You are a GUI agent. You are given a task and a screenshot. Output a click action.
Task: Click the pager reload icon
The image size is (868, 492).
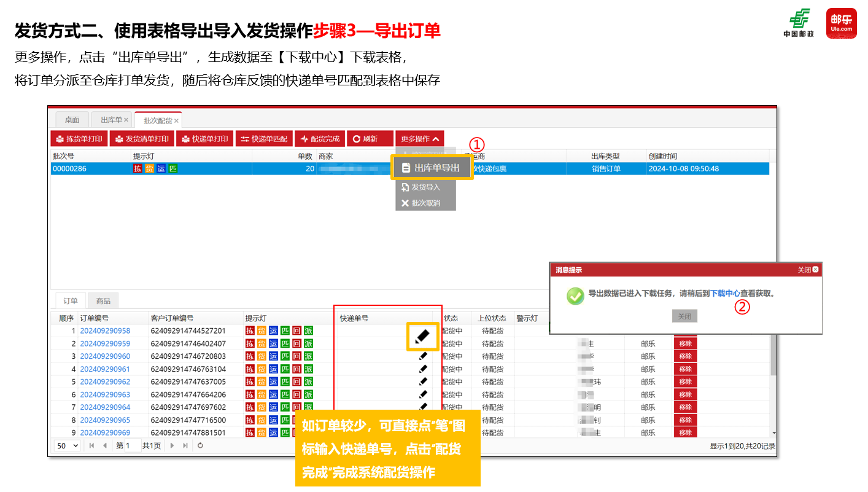click(x=200, y=446)
